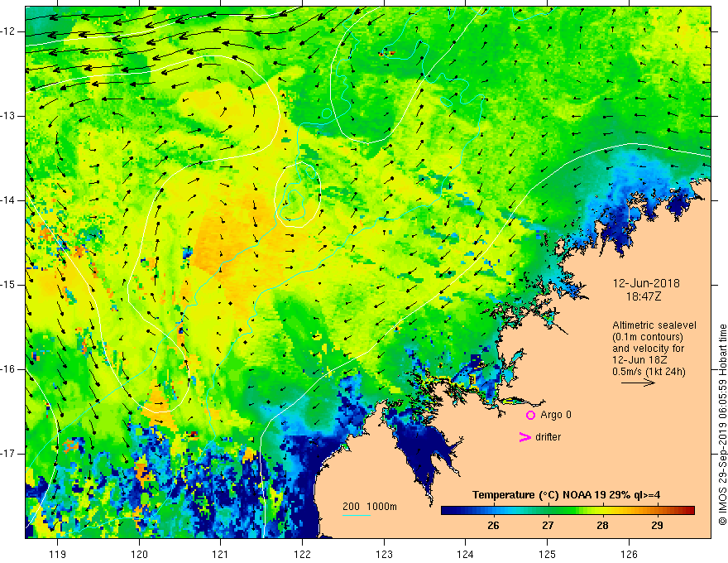Viewport: 728px width, 563px height.
Task: Click the -14 latitude axis label
Action: [x=8, y=200]
